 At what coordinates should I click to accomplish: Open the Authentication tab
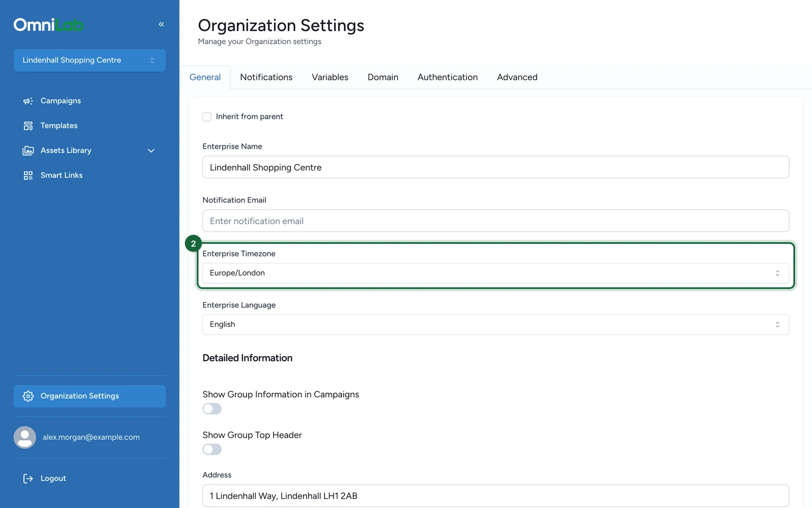pyautogui.click(x=448, y=77)
